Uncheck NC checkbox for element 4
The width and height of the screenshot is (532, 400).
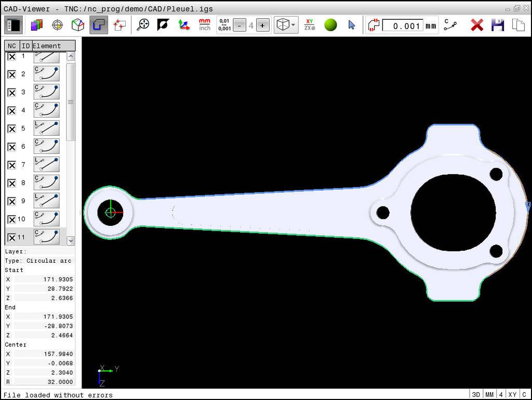pos(11,111)
